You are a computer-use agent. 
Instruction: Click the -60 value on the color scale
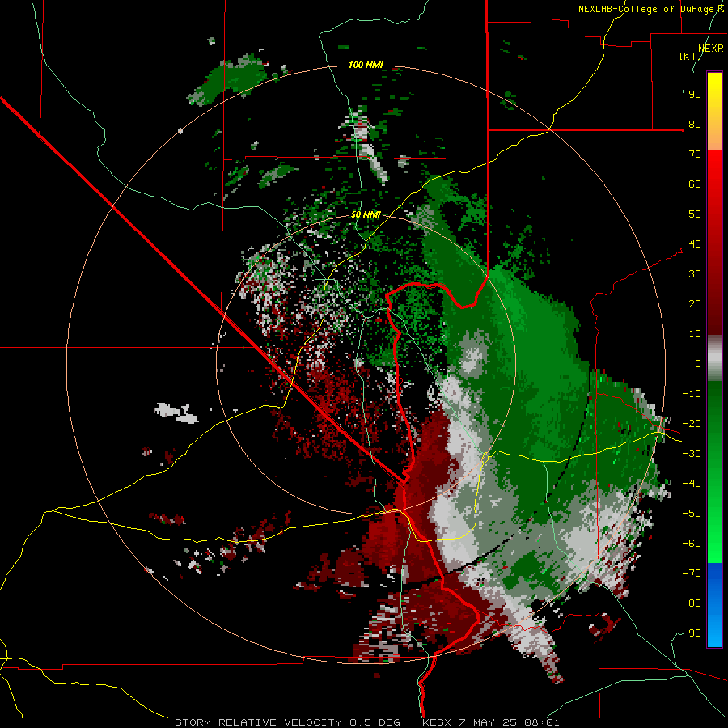(692, 544)
